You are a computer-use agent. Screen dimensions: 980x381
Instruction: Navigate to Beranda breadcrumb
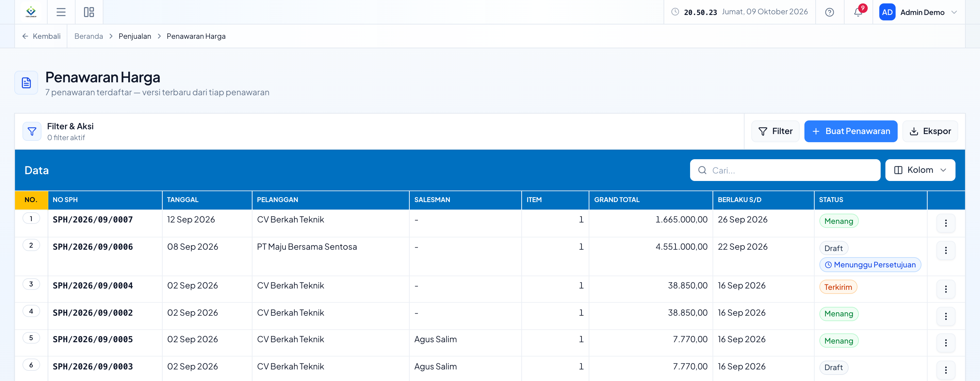coord(88,36)
